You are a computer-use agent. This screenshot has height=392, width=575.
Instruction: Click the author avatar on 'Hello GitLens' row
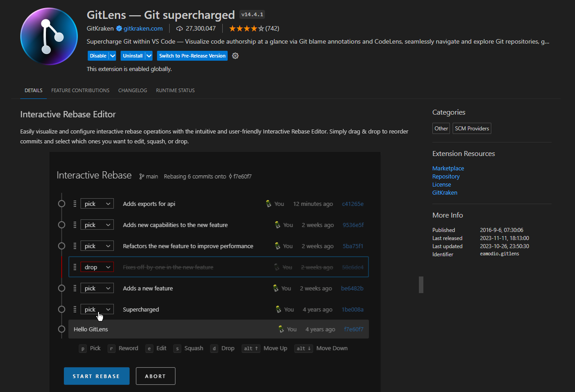(281, 329)
